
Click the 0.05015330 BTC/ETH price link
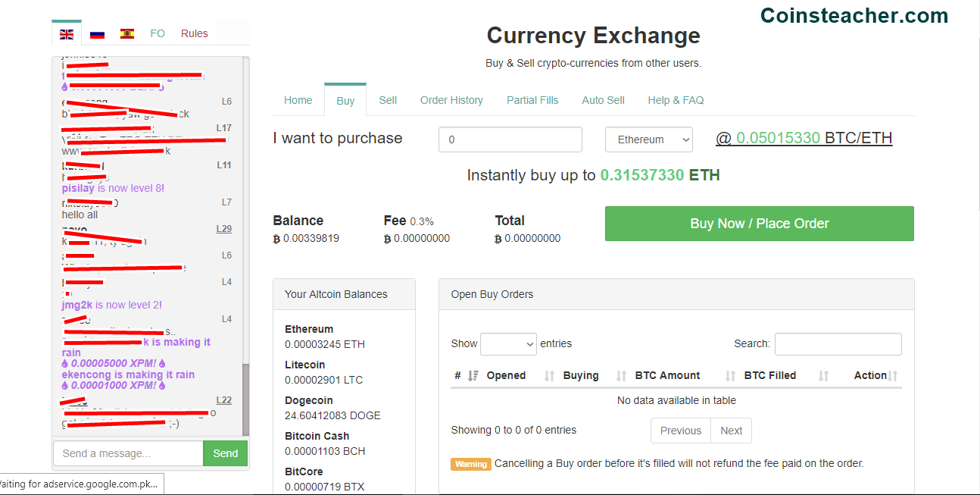(x=804, y=138)
